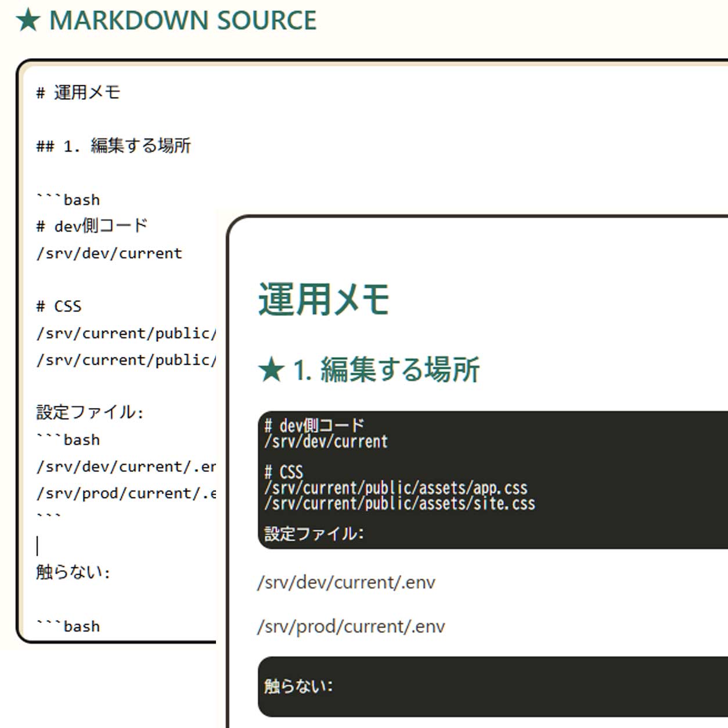
Task: Click the '## 1. 編集する場所' source line
Action: pos(114,146)
